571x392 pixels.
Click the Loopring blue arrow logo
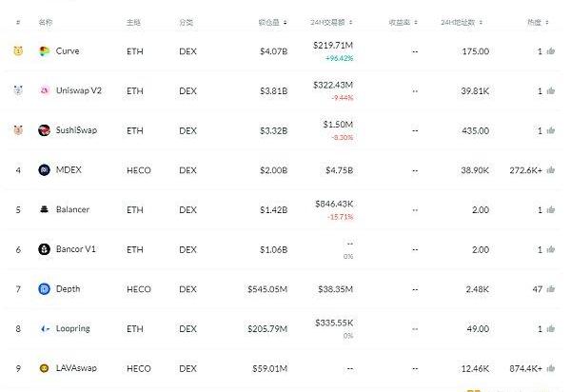point(44,328)
